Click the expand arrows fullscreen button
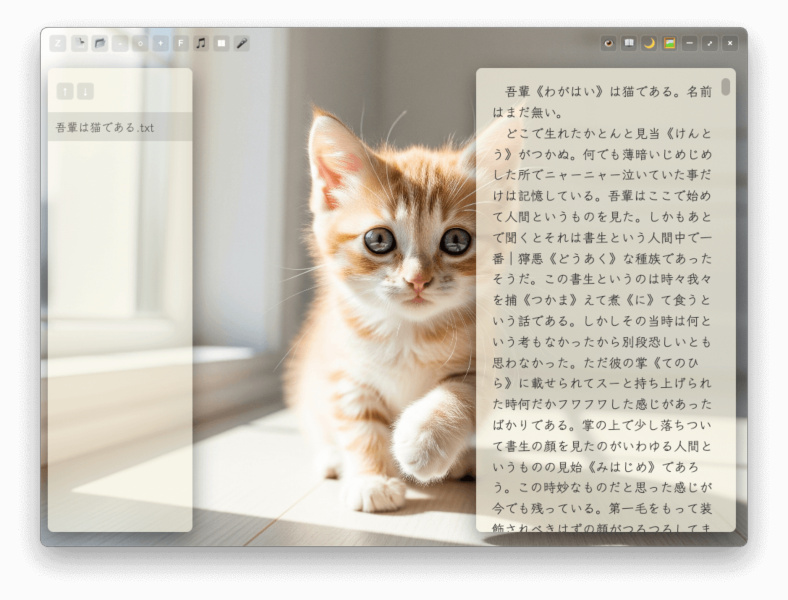Viewport: 788px width, 600px height. (710, 44)
